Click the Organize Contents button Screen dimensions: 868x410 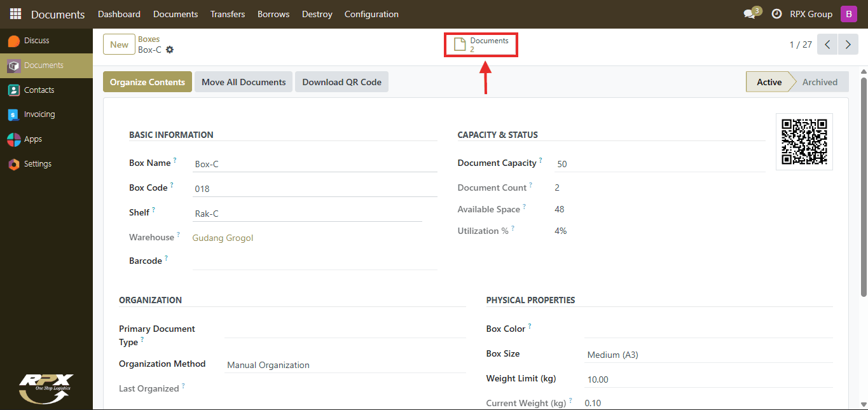148,82
